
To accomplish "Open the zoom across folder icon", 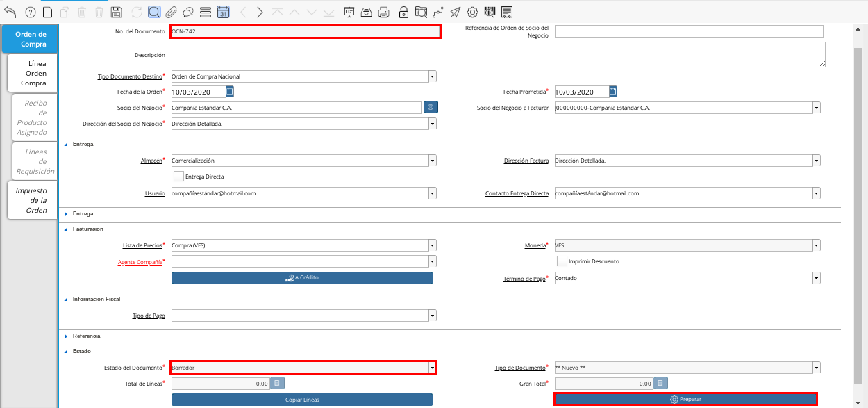I will [421, 12].
